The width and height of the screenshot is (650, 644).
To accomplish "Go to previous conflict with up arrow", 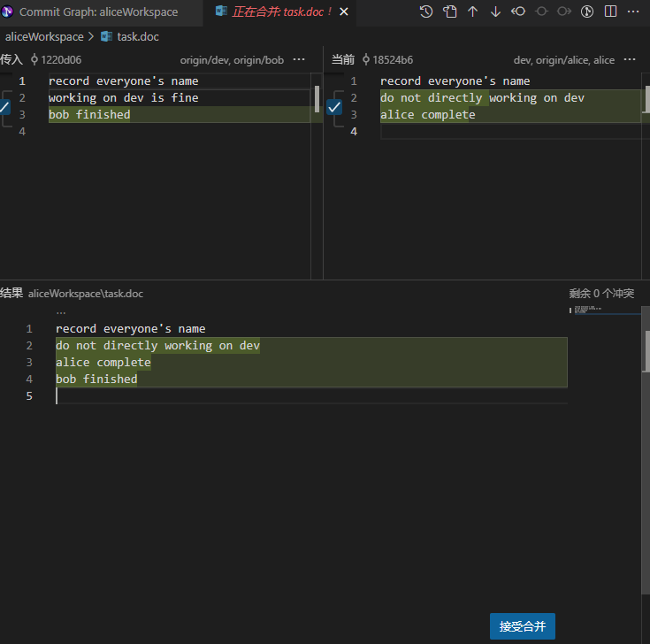I will click(472, 11).
